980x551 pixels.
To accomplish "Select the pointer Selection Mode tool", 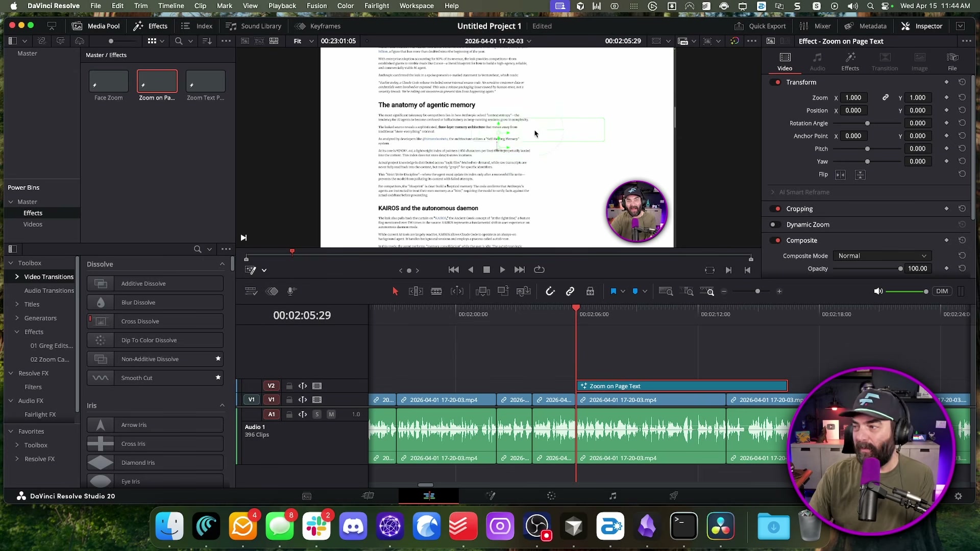I will tap(395, 291).
